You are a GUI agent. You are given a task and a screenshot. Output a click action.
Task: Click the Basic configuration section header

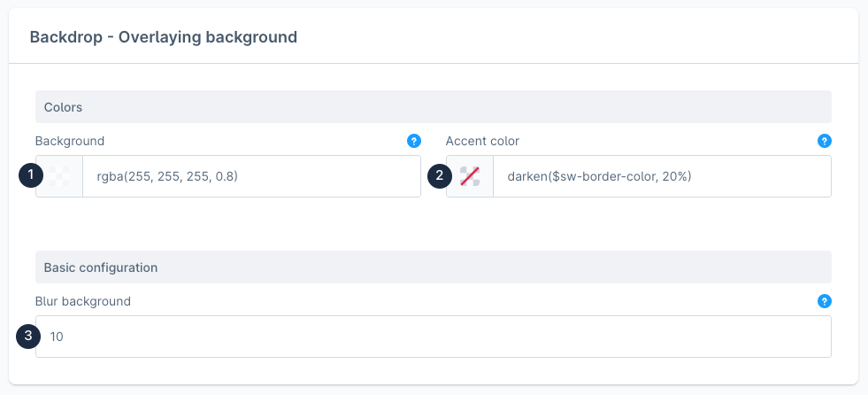click(433, 267)
